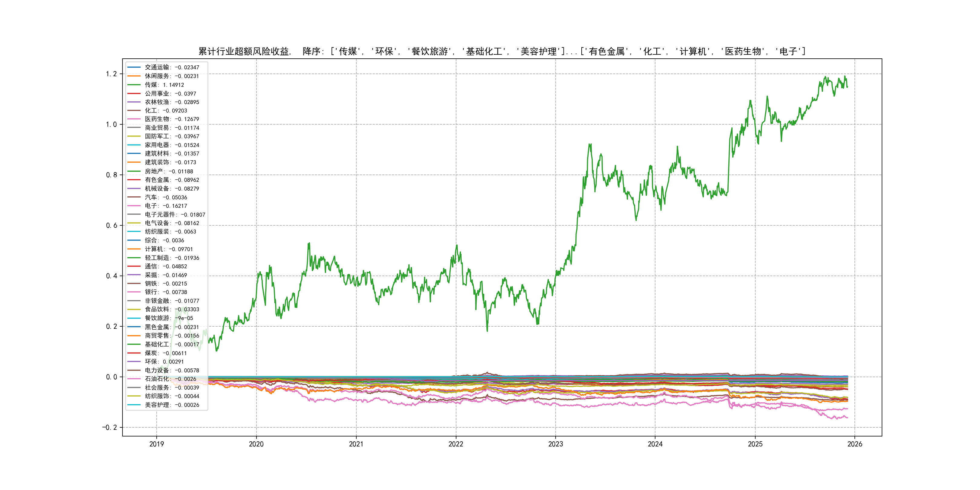Click the 2026 x-axis tick label
The width and height of the screenshot is (980, 490).
pos(855,444)
